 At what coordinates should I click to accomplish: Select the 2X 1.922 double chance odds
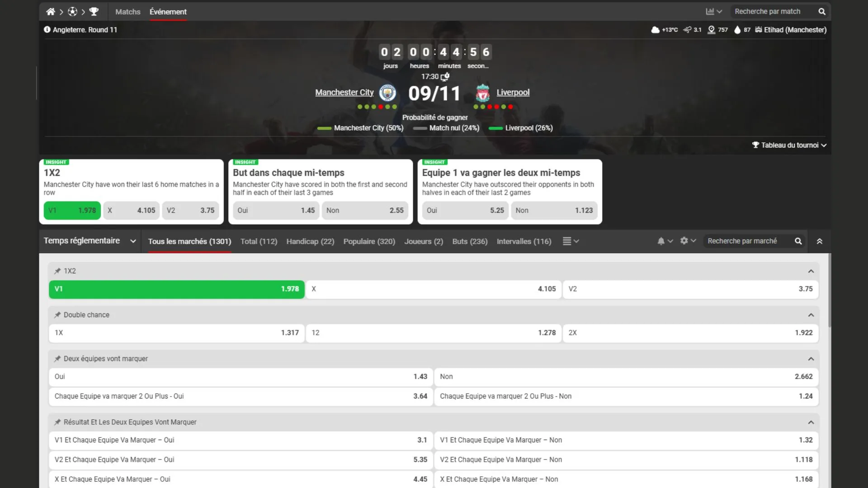[x=690, y=333]
